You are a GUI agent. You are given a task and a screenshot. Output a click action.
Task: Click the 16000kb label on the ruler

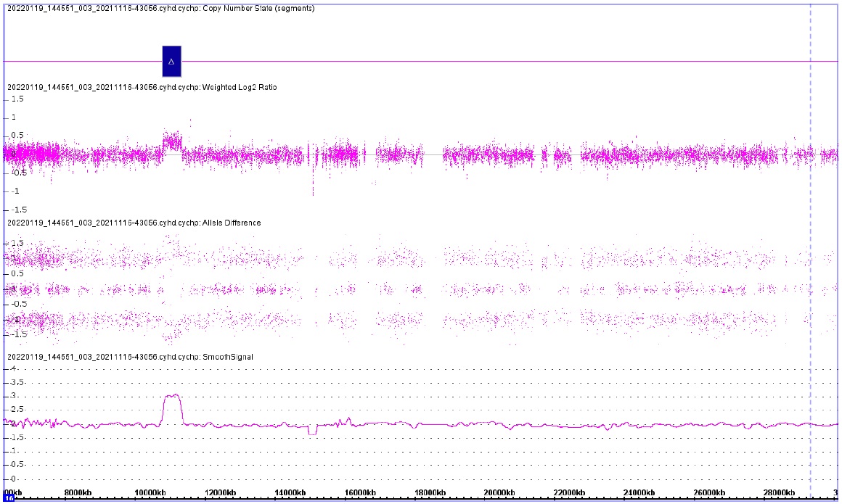click(360, 493)
